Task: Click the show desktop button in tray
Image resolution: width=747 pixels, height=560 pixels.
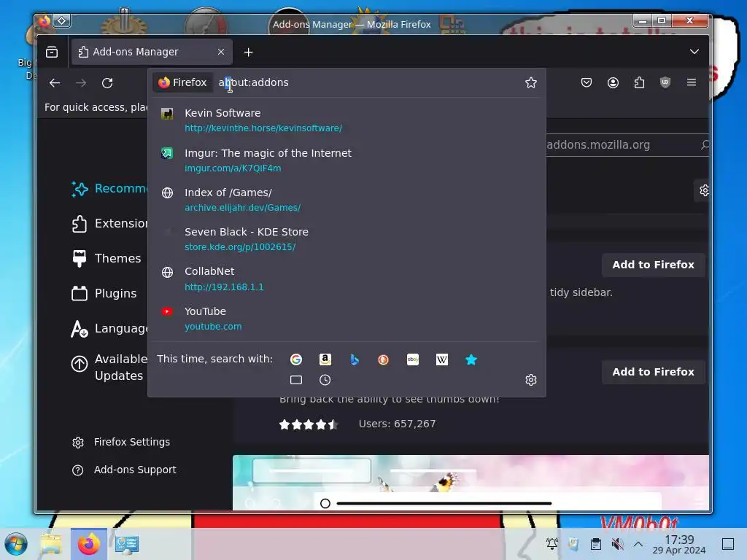Action: click(x=728, y=544)
